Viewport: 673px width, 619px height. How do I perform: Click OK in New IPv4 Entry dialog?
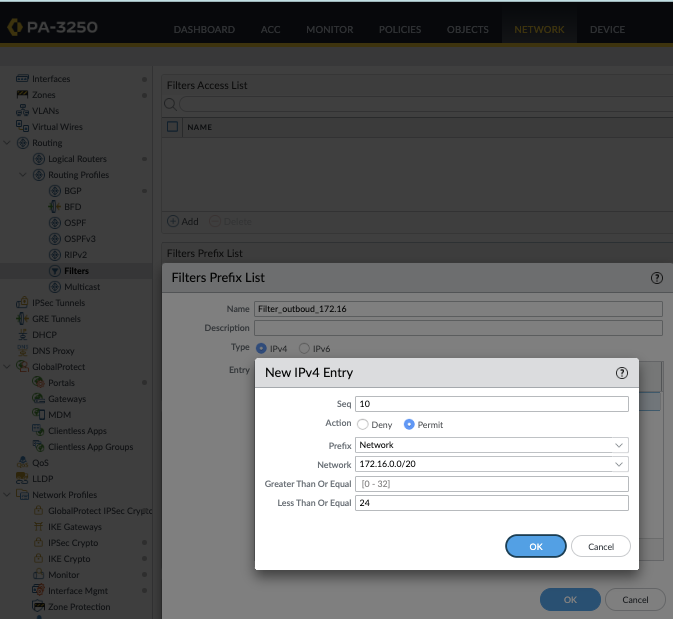[x=536, y=546]
